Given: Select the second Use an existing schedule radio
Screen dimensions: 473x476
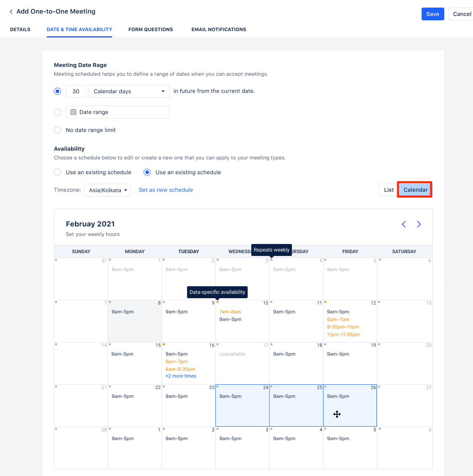Looking at the screenshot, I should (147, 173).
